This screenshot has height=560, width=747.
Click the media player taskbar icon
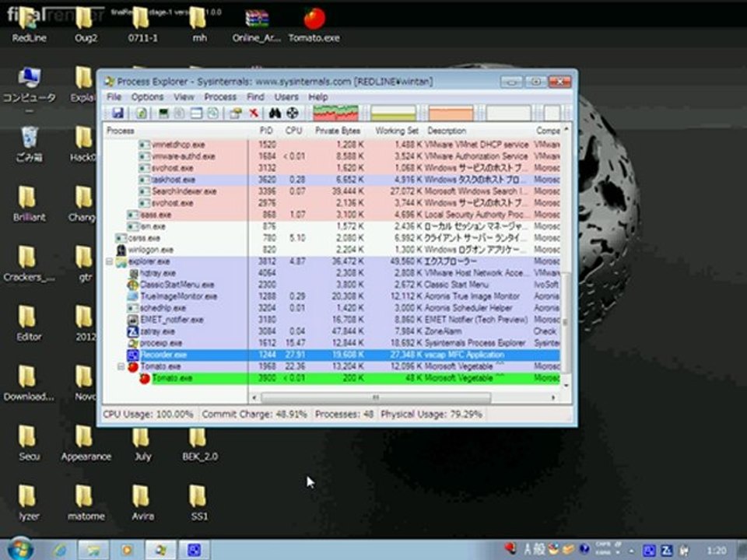point(127,550)
